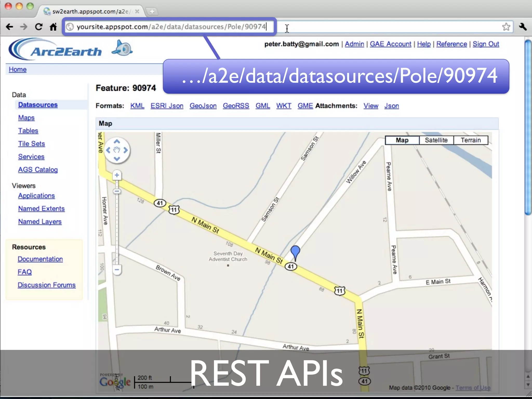Click the scrollbar down arrow
This screenshot has width=532, height=399.
pyautogui.click(x=528, y=385)
